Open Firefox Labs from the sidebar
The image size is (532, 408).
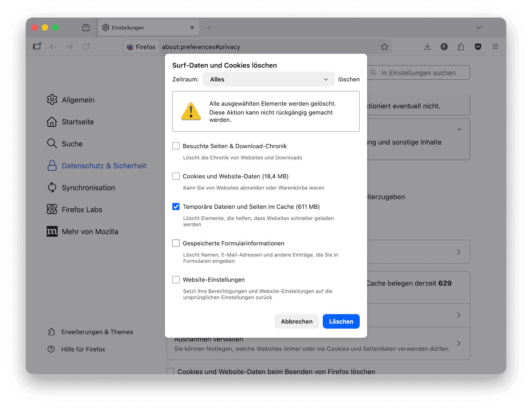click(52, 209)
